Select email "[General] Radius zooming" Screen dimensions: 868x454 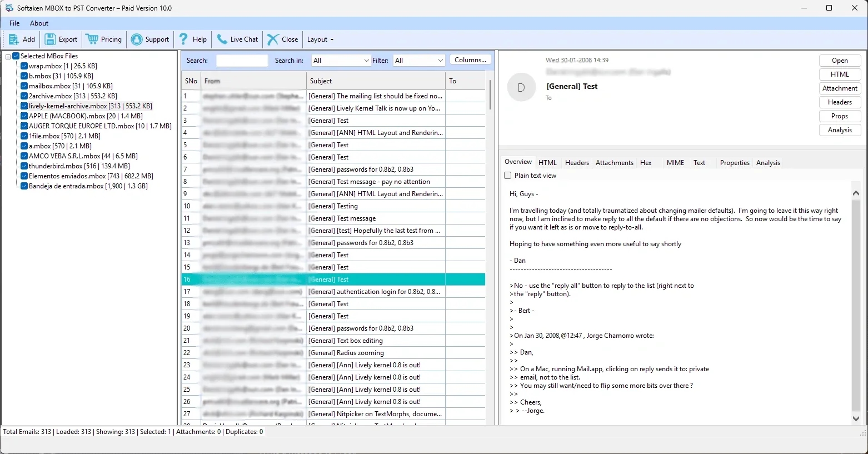pos(333,353)
